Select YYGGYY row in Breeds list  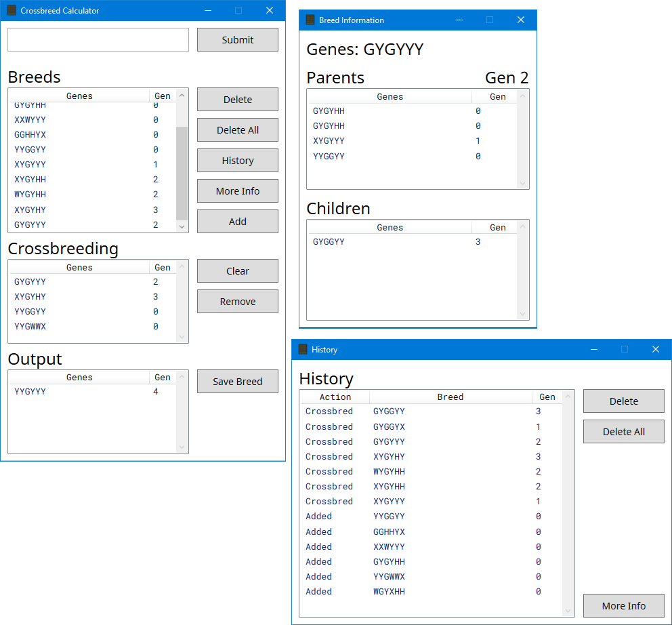[x=92, y=150]
